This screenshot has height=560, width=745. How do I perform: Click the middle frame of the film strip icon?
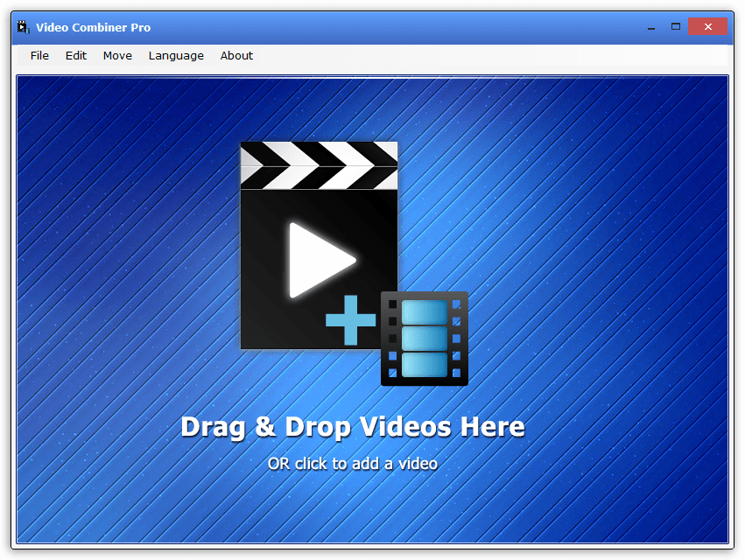(x=425, y=339)
